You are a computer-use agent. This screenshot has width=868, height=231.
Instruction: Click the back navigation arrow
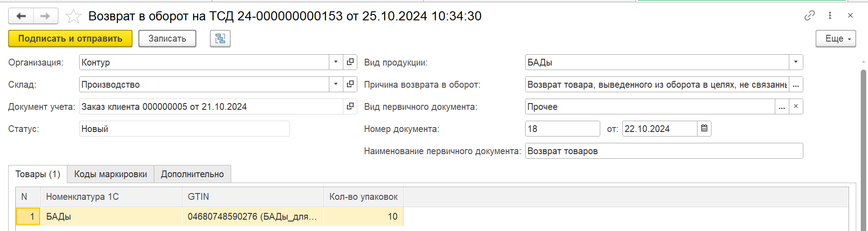(21, 16)
